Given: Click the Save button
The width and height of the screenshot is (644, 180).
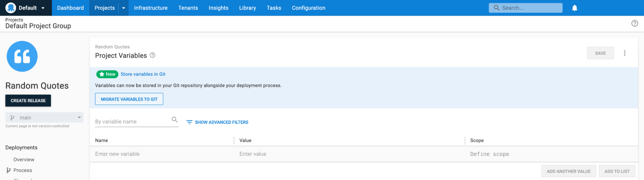Looking at the screenshot, I should pos(600,53).
